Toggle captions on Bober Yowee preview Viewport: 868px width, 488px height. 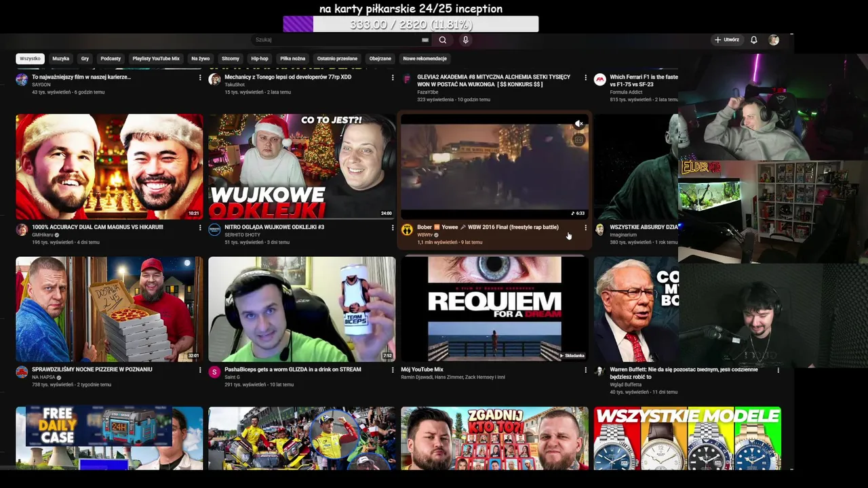click(x=578, y=140)
